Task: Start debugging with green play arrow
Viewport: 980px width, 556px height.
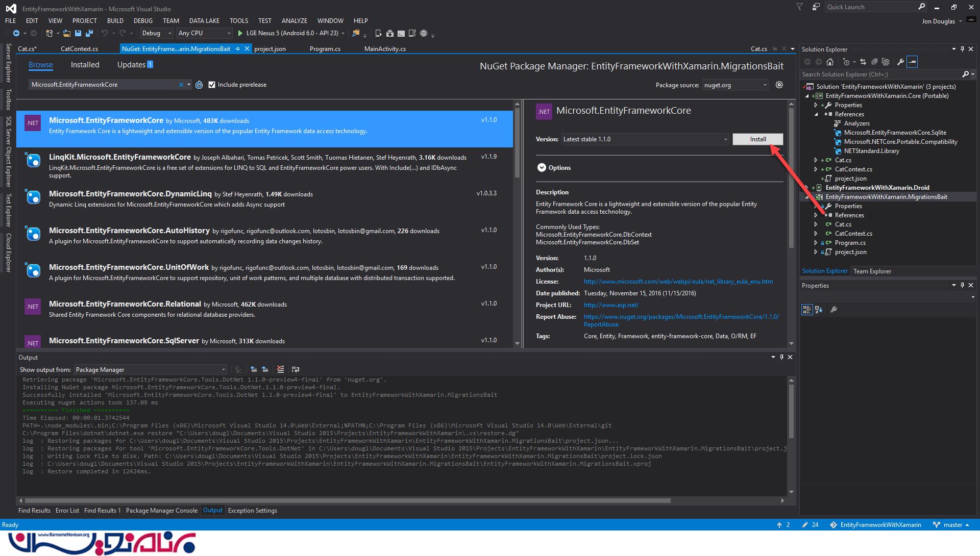Action: [x=240, y=33]
